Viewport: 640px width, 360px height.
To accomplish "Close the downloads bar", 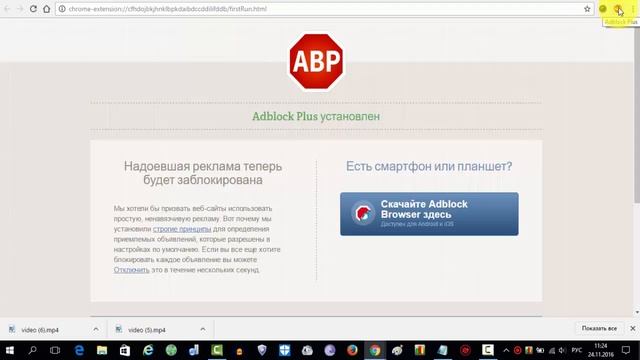I will (x=633, y=329).
